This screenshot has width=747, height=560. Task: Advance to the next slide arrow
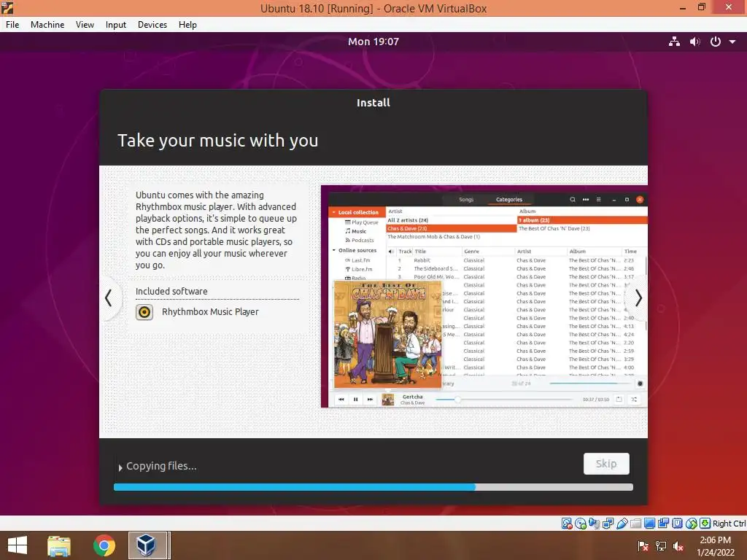[x=638, y=298]
